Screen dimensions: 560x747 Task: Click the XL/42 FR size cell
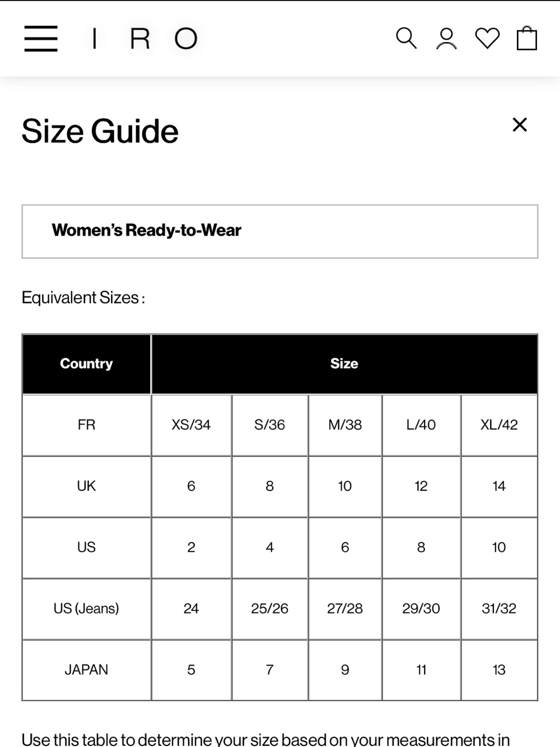click(499, 425)
